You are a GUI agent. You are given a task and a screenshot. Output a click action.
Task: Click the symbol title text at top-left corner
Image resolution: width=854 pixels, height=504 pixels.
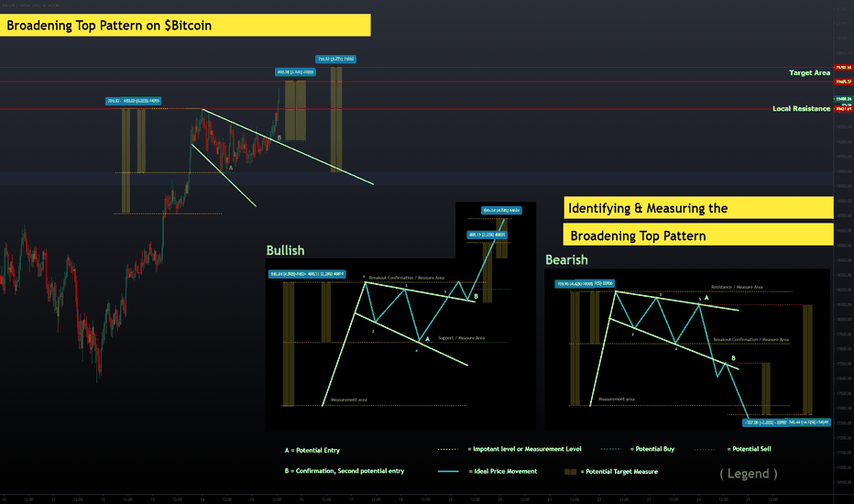click(31, 5)
